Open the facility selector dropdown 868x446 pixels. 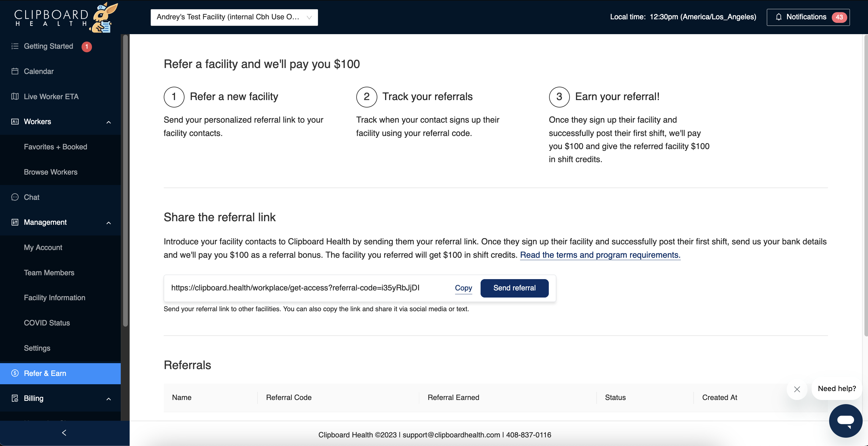point(234,17)
